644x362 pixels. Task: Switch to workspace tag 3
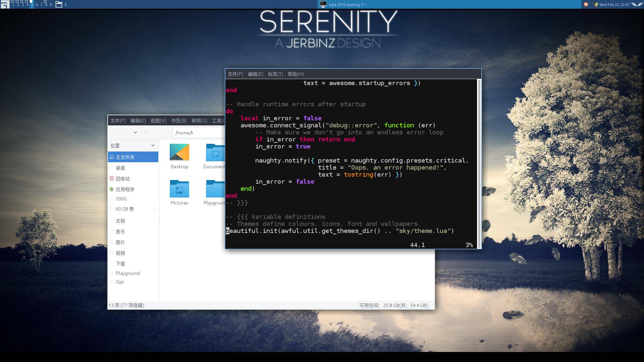click(x=22, y=4)
